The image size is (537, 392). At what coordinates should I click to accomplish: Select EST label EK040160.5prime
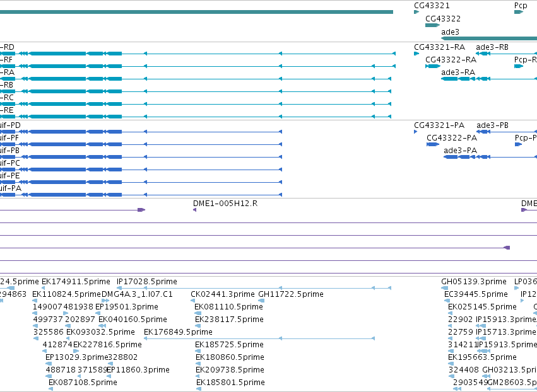[133, 320]
